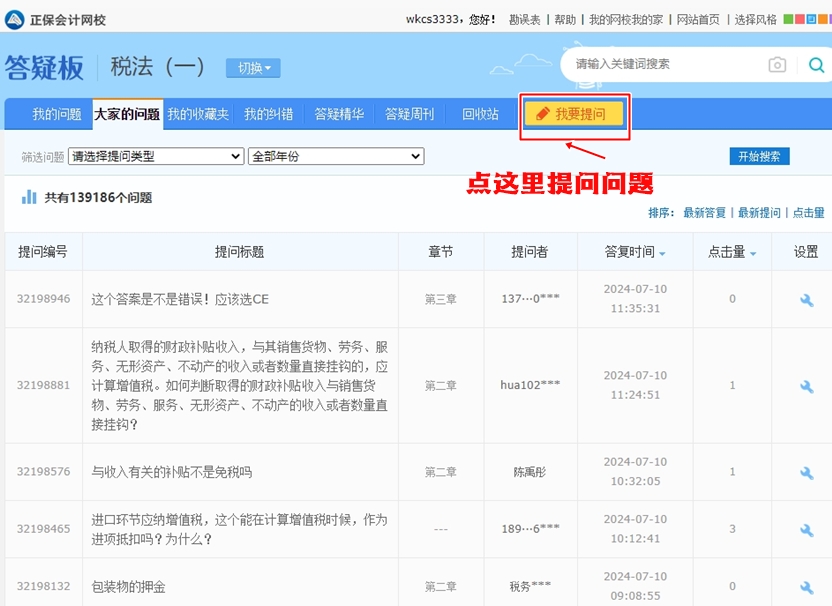Open the 全部年份 year dropdown

335,157
